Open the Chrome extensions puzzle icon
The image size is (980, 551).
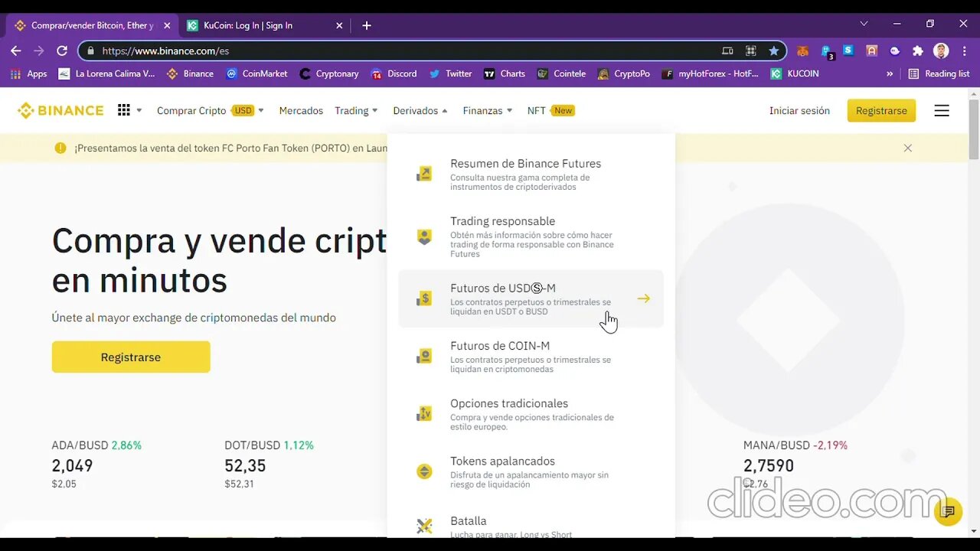click(918, 51)
